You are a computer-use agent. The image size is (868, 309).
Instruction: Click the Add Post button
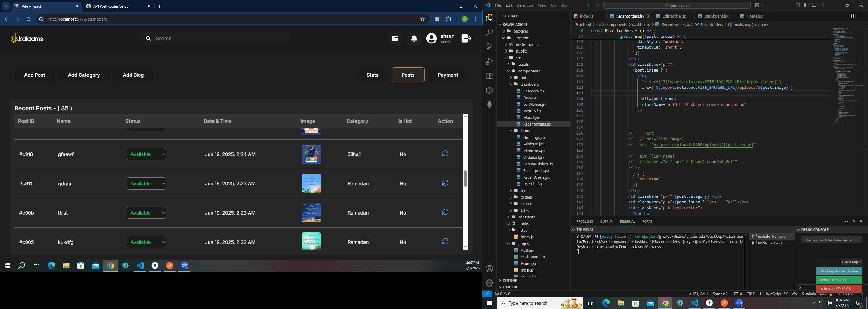(34, 75)
